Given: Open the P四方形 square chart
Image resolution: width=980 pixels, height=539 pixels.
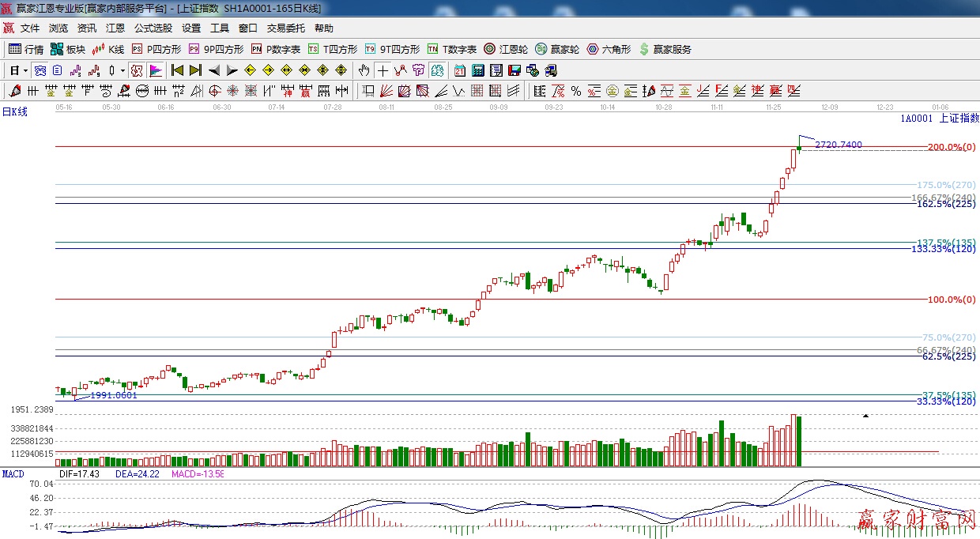Looking at the screenshot, I should tap(156, 49).
